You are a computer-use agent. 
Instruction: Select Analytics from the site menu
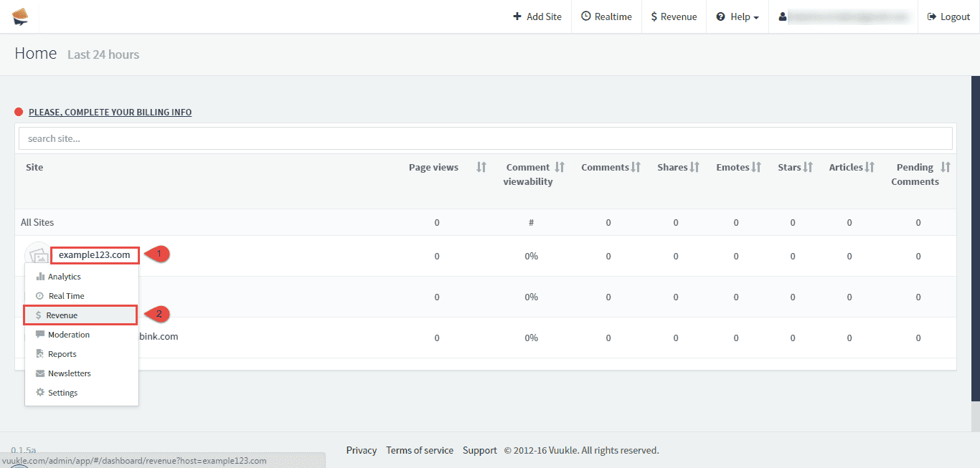64,277
